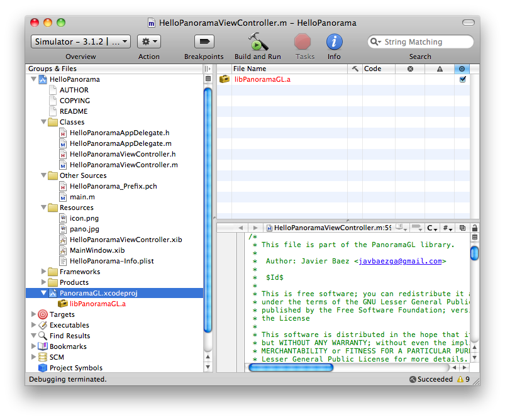
Task: Expand the Bookmarks group
Action: tap(33, 346)
